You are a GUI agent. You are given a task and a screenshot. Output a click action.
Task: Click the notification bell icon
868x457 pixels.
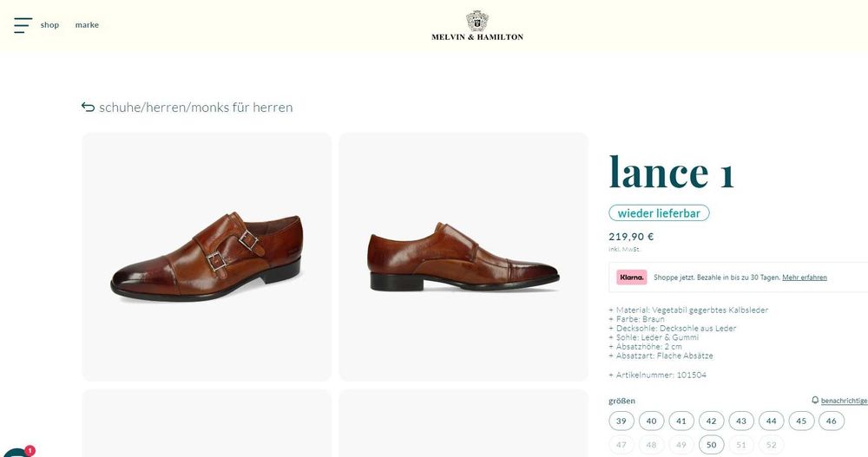815,401
